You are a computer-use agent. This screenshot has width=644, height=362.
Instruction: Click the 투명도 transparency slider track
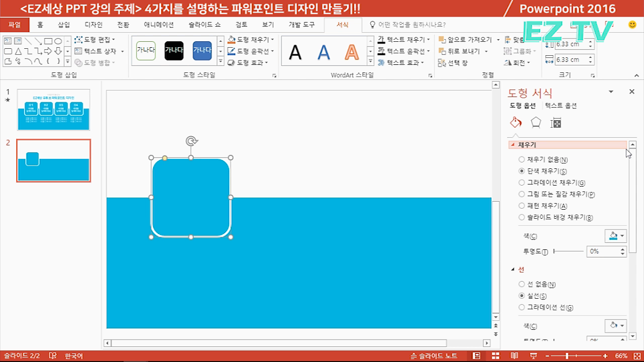568,252
